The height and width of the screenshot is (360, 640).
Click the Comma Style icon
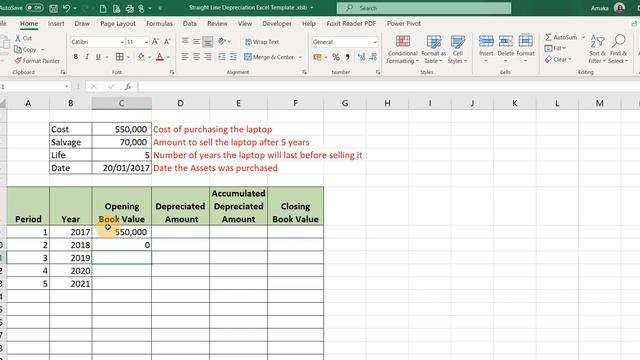[347, 57]
